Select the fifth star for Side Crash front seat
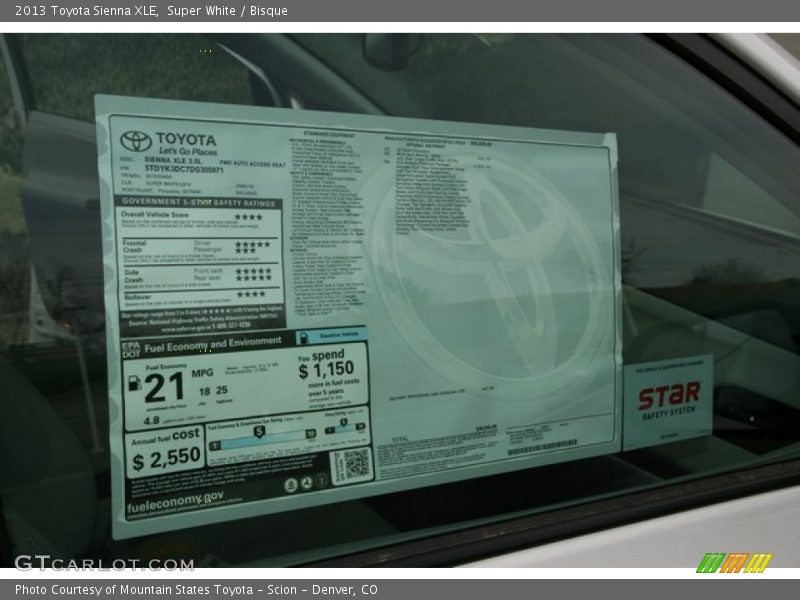This screenshot has height=600, width=800. pos(268,270)
